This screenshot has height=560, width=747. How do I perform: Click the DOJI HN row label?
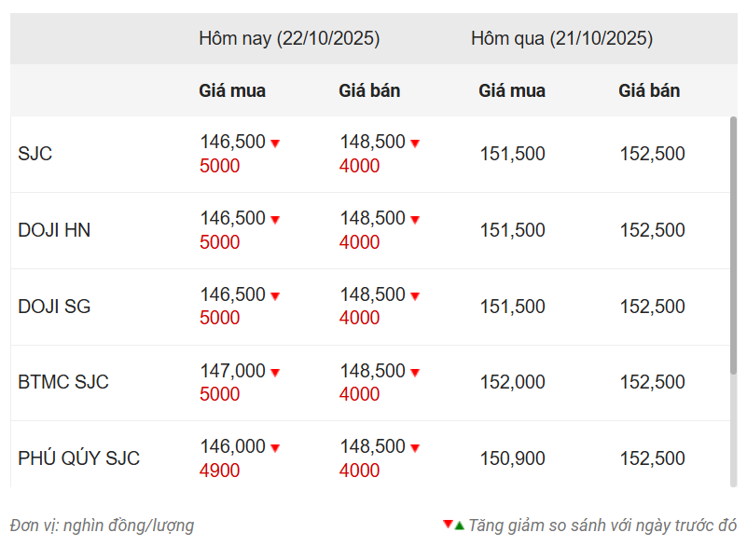[x=54, y=230]
